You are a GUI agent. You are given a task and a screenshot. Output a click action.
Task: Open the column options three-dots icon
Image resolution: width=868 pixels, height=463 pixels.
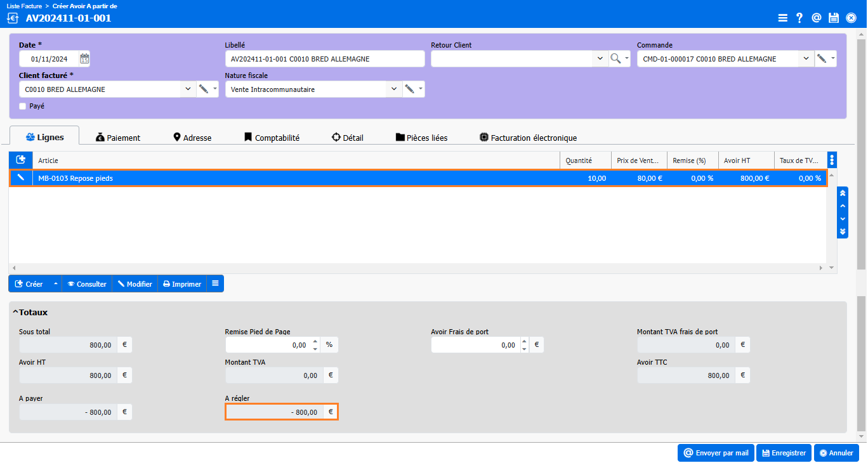coord(832,160)
